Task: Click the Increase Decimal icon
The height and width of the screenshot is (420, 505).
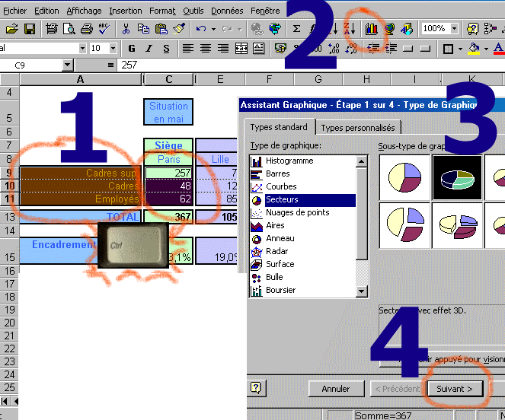Action: (334, 49)
